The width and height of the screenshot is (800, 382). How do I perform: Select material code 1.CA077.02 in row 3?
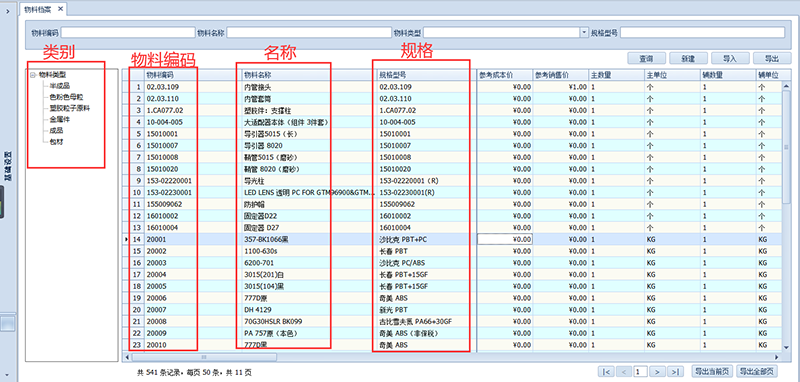(192, 110)
